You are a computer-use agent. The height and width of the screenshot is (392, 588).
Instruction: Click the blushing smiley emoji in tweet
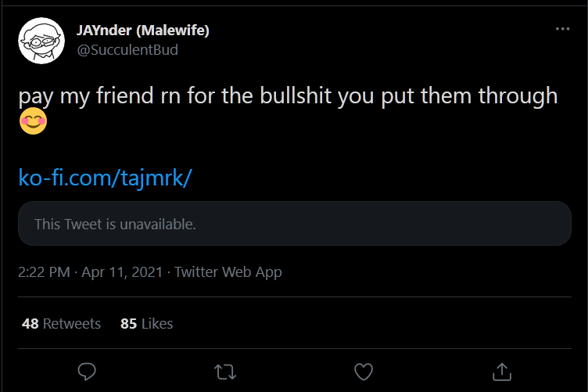[x=33, y=121]
